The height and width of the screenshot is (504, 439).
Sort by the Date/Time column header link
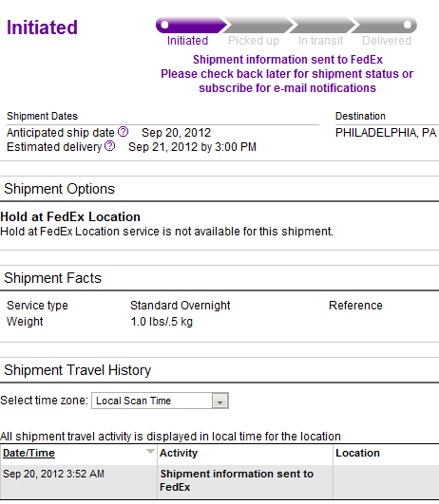coord(29,453)
